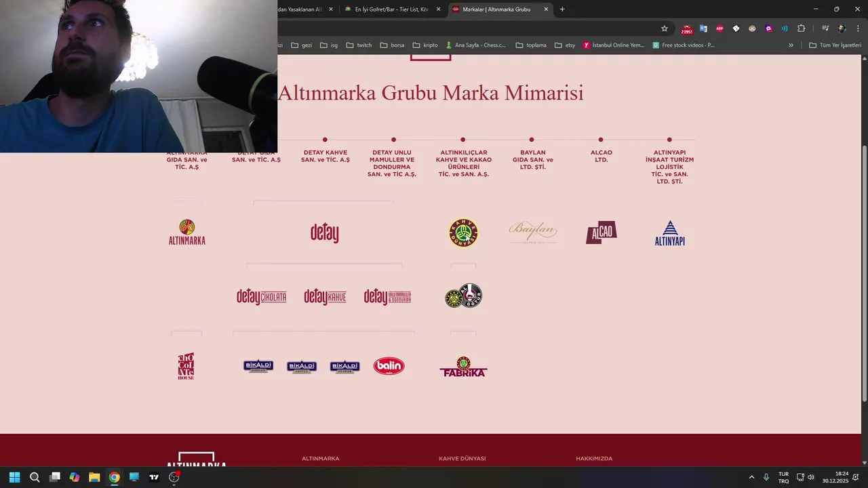Click the timeline dot above BAYLAN GIDA
868x488 pixels.
click(532, 140)
